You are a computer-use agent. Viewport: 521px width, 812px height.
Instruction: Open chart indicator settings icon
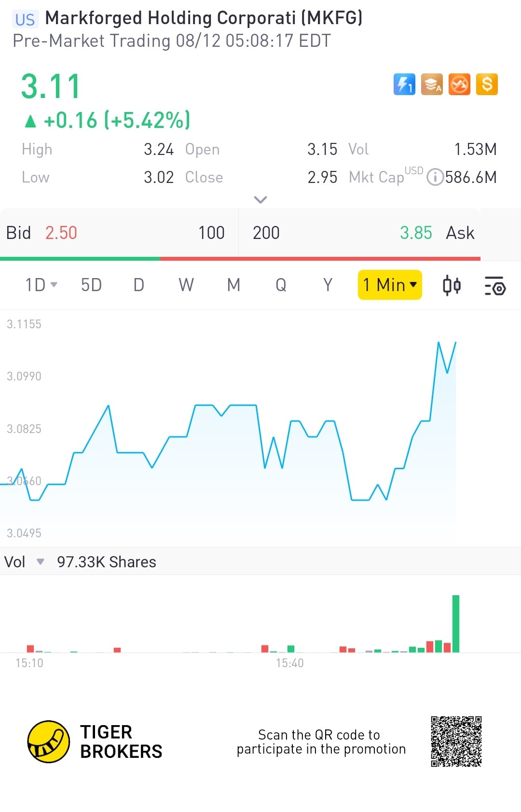tap(494, 285)
